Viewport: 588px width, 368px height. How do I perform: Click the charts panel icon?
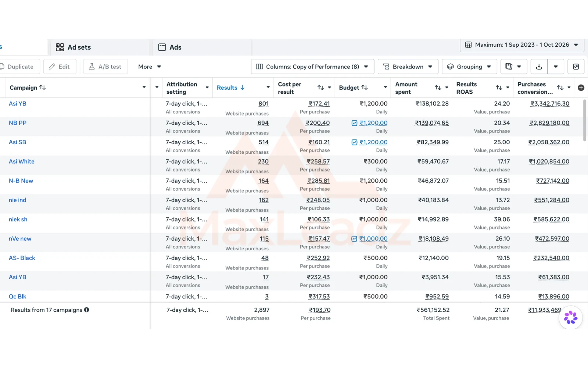[x=576, y=67]
